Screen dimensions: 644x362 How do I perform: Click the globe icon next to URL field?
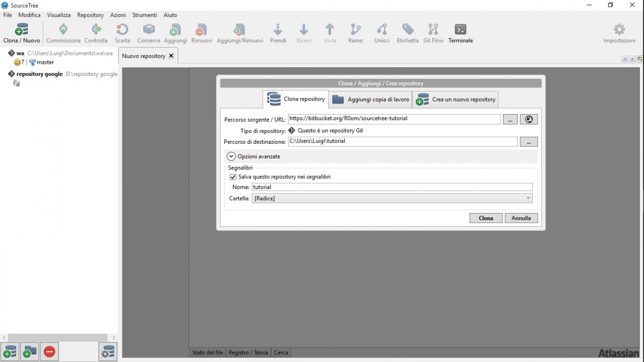point(529,119)
